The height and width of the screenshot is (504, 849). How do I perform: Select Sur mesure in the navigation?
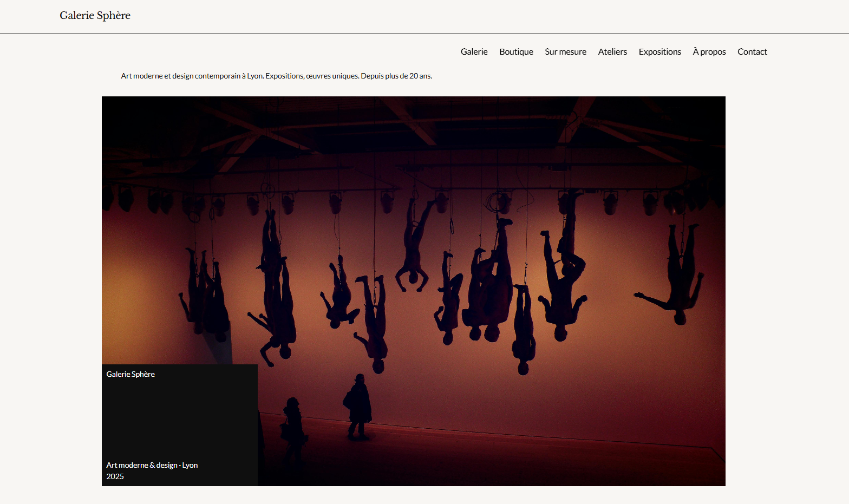[565, 52]
